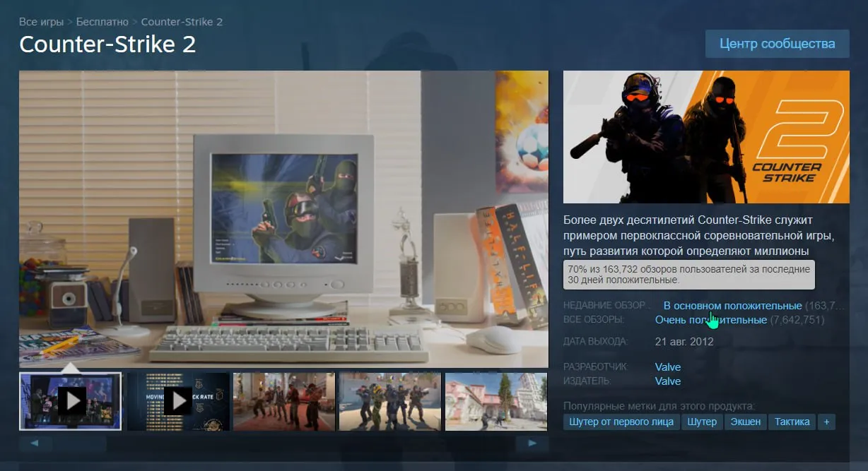The width and height of the screenshot is (868, 471).
Task: Select the fifth screenshot thumbnail with map view
Action: 496,401
